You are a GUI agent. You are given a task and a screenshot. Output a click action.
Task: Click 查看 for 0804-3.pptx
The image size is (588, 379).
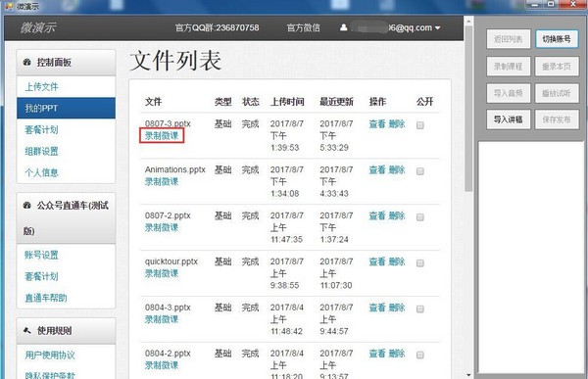point(377,308)
